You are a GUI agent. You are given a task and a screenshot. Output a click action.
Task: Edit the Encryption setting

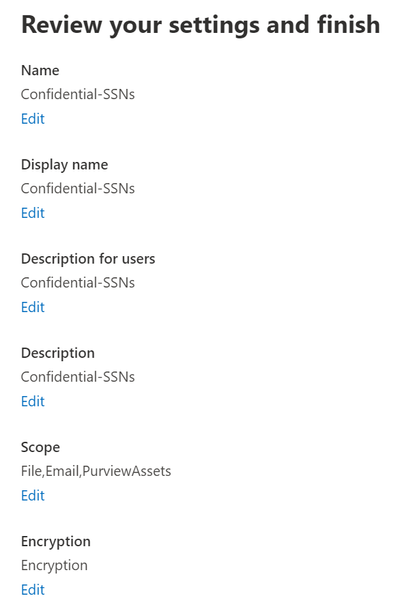coord(33,590)
